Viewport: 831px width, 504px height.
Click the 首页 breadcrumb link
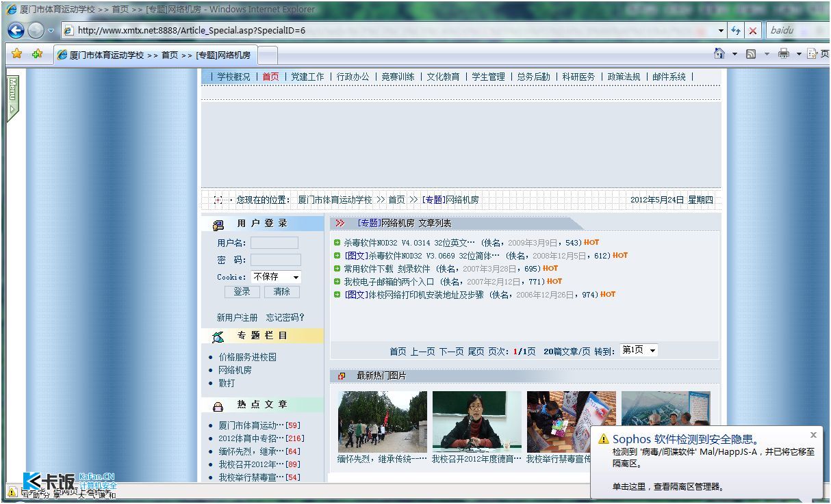(x=396, y=200)
